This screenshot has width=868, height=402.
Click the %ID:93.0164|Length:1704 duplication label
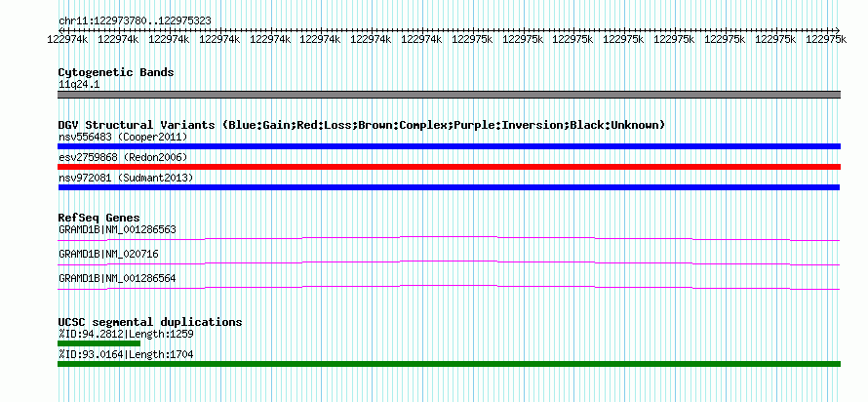tap(126, 354)
